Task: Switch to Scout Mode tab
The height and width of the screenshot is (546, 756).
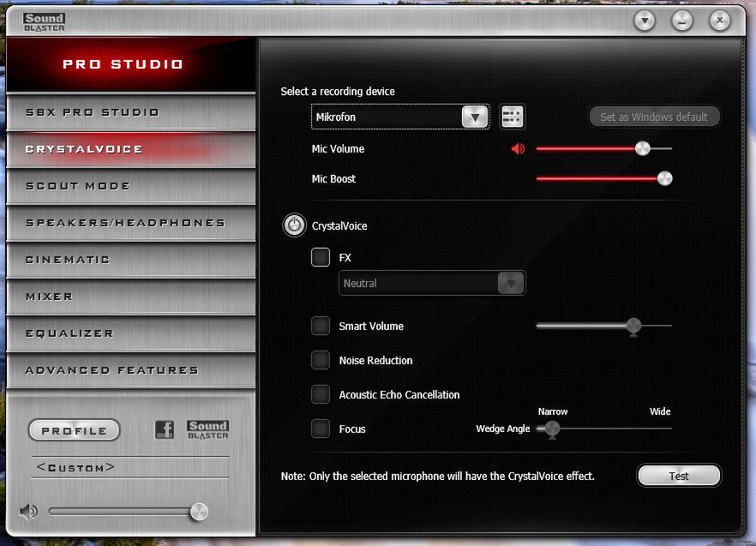Action: [x=130, y=186]
